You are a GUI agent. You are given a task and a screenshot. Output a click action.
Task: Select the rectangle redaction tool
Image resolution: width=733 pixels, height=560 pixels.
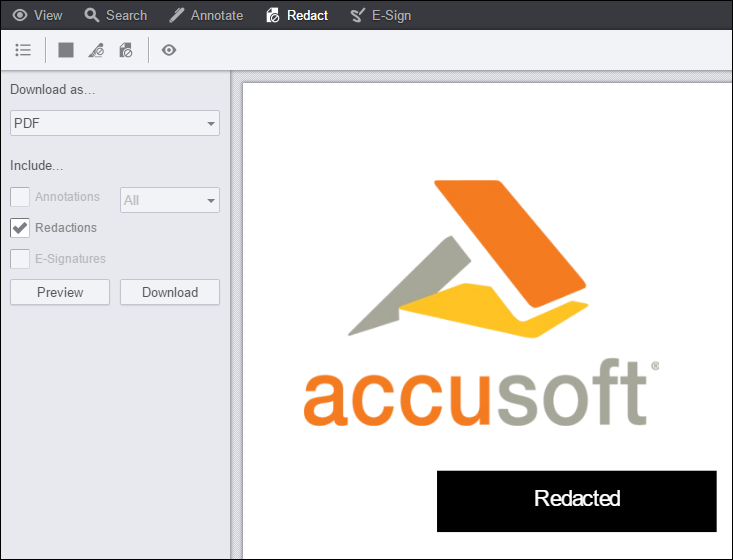66,50
